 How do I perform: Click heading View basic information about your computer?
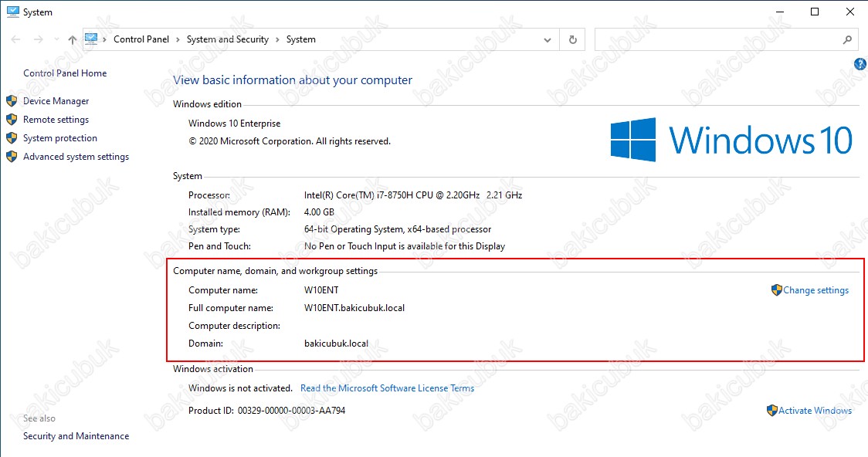292,80
